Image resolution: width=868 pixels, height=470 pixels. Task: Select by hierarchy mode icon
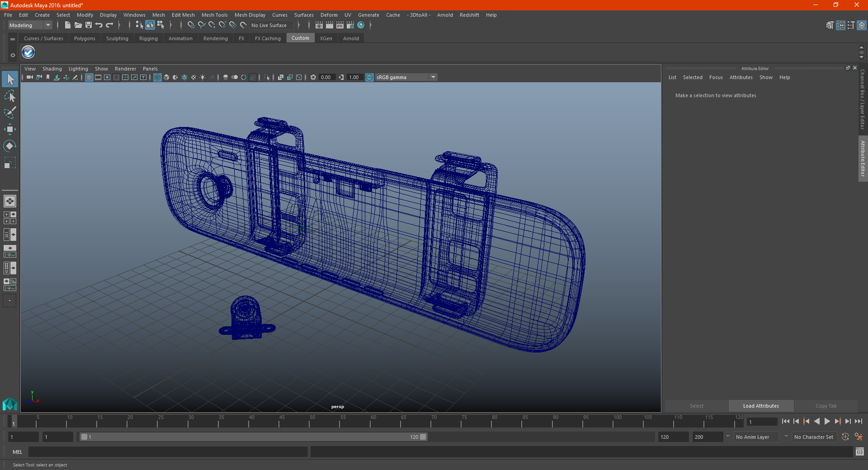coord(139,25)
